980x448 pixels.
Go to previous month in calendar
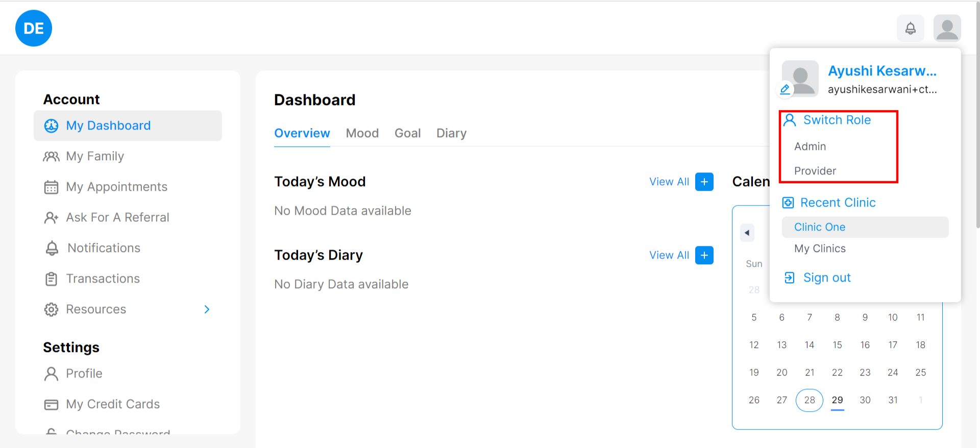[x=747, y=233]
